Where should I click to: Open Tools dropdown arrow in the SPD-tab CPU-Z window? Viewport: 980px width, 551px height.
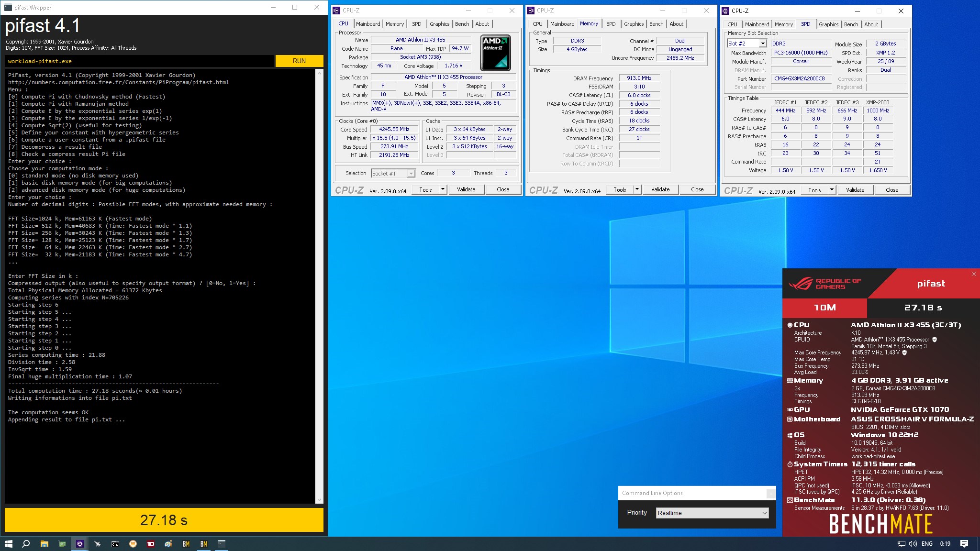point(832,190)
